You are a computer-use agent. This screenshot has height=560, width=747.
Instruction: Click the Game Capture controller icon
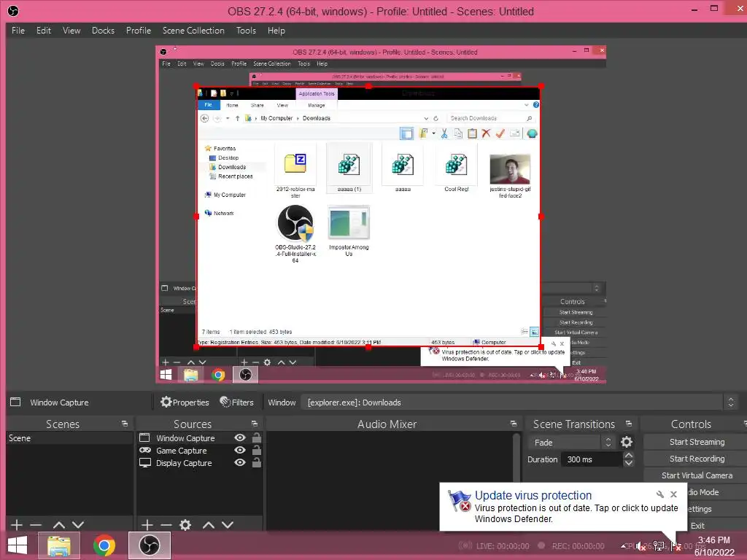[x=145, y=450]
